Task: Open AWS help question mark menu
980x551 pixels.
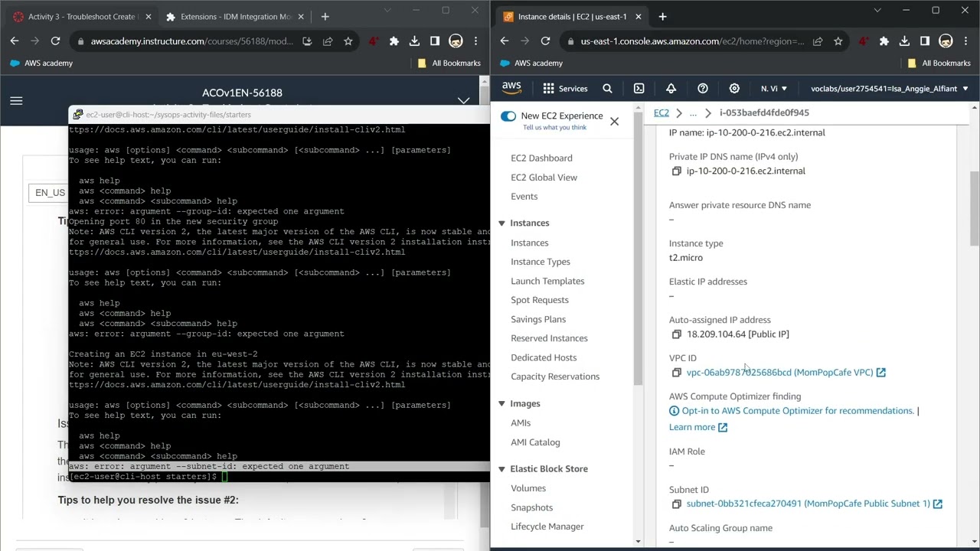Action: (703, 89)
